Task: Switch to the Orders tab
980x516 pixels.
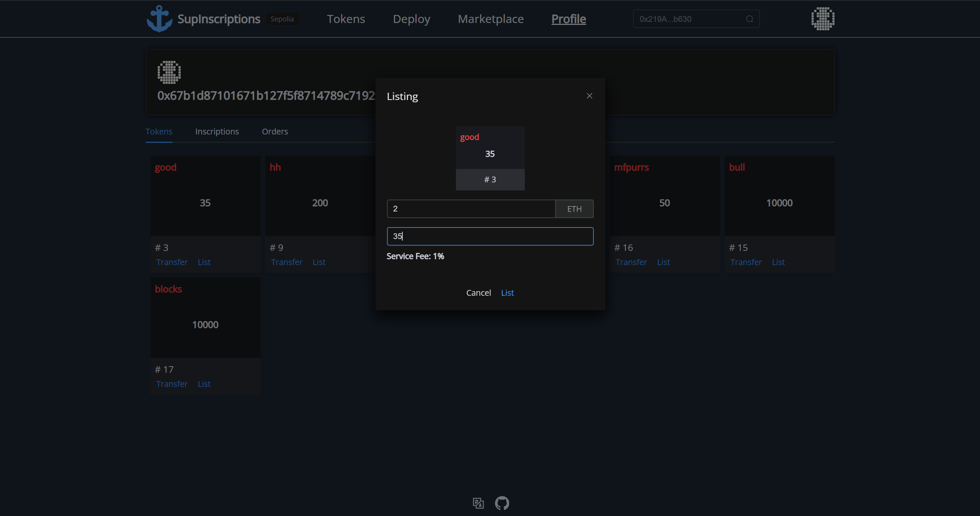Action: [275, 131]
